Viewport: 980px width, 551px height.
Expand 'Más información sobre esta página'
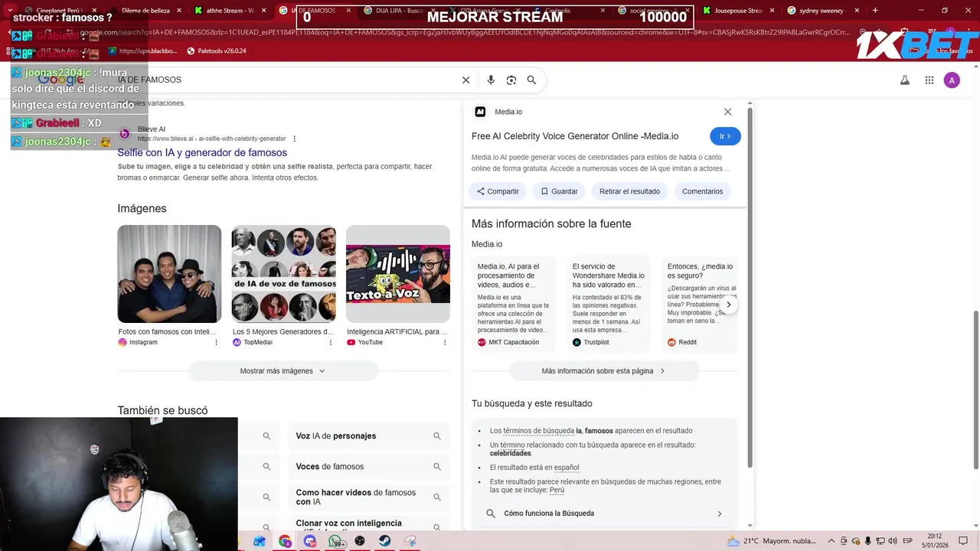point(604,371)
